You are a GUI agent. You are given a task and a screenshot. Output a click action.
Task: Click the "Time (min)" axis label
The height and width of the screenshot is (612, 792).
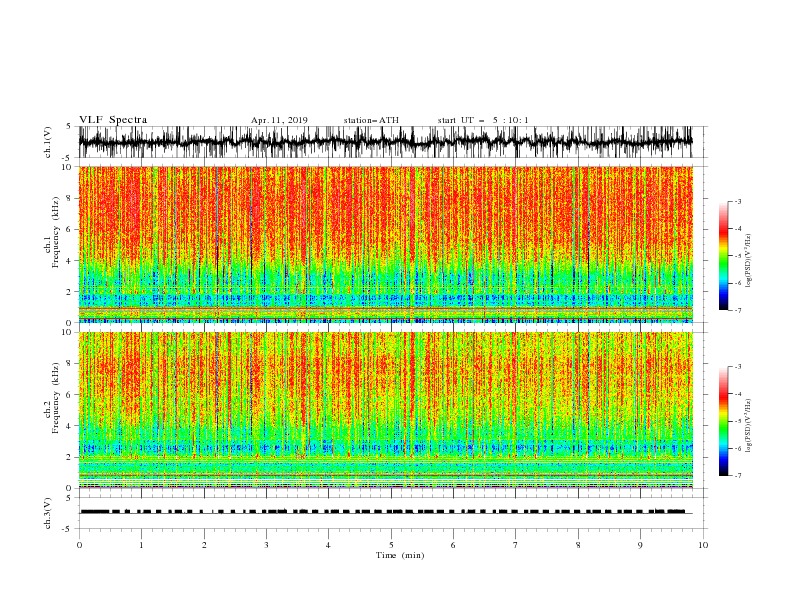pos(400,555)
